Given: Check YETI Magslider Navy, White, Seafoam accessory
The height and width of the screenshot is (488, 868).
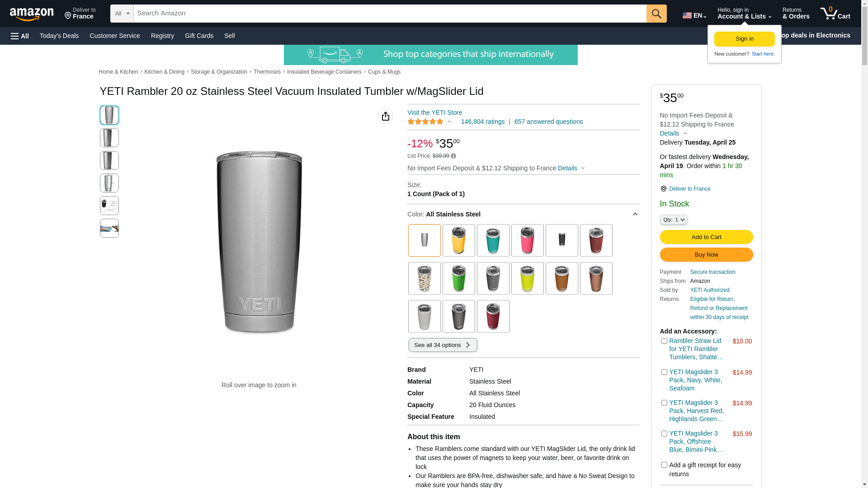Looking at the screenshot, I should click(x=664, y=372).
